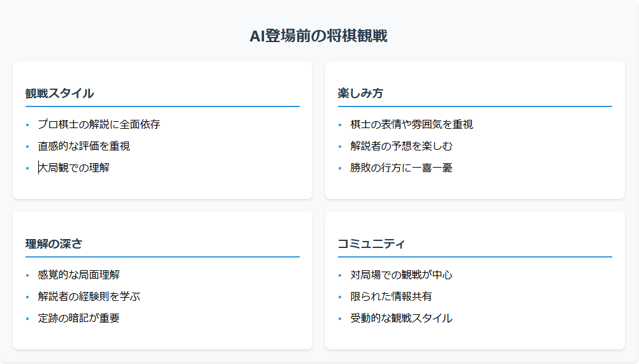Click the blue divider under コミュニティ
639x364 pixels.
pyautogui.click(x=474, y=257)
